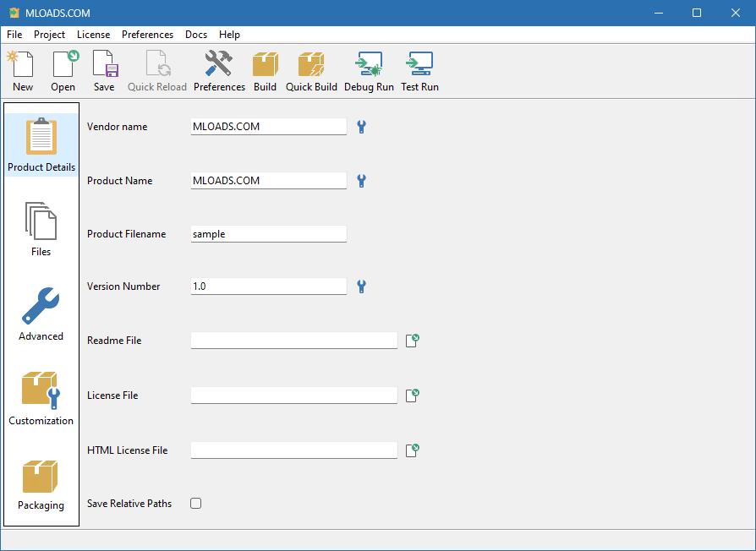Minimize the MLOADS.COM window
756x551 pixels.
[x=659, y=13]
